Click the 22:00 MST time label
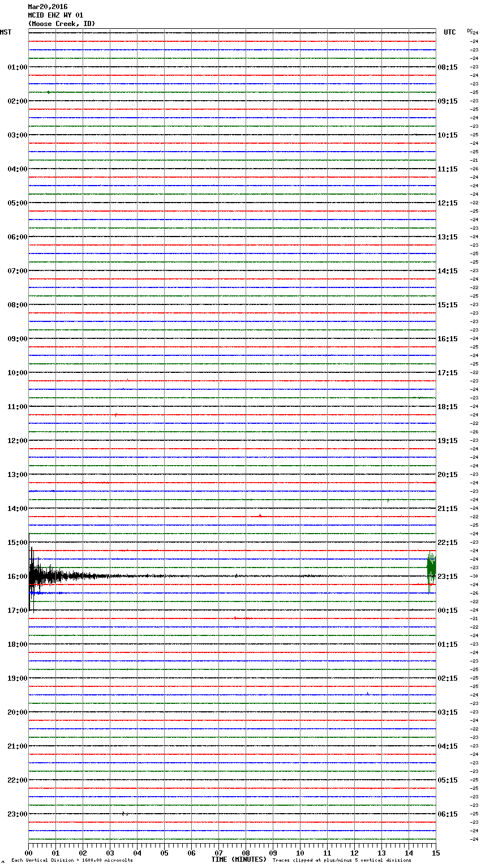 coord(18,780)
